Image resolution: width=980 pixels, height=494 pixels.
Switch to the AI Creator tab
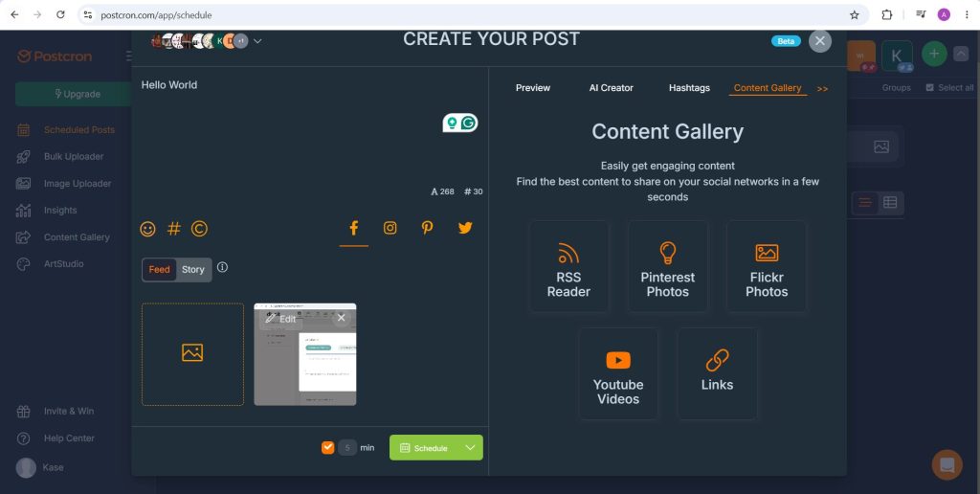tap(612, 88)
